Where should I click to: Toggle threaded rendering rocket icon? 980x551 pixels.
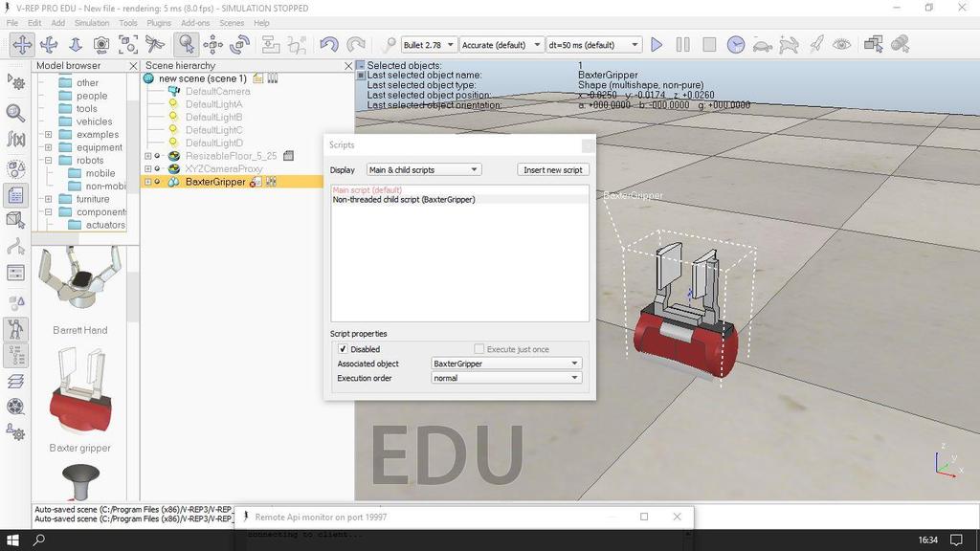pos(815,44)
